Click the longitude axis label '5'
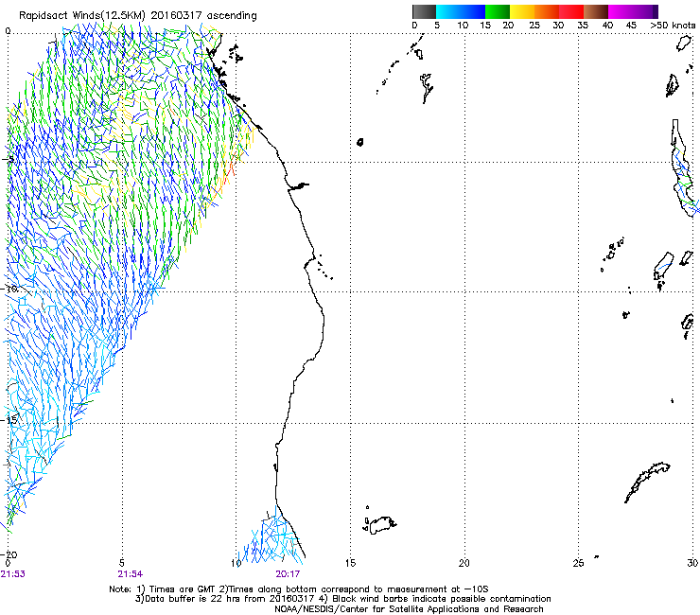Viewport: 700px width, 615px height. pos(122,563)
